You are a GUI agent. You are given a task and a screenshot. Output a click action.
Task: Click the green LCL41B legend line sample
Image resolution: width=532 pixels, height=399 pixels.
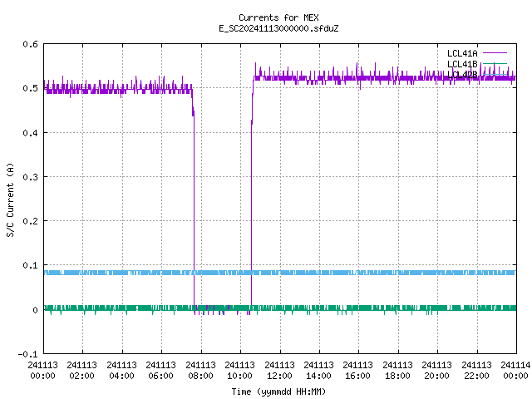click(x=495, y=63)
